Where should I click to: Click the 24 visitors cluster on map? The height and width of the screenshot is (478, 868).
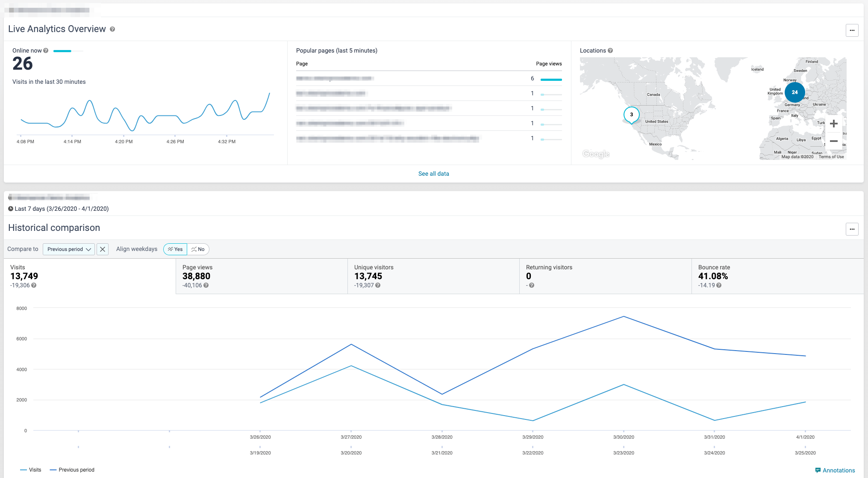(x=794, y=92)
